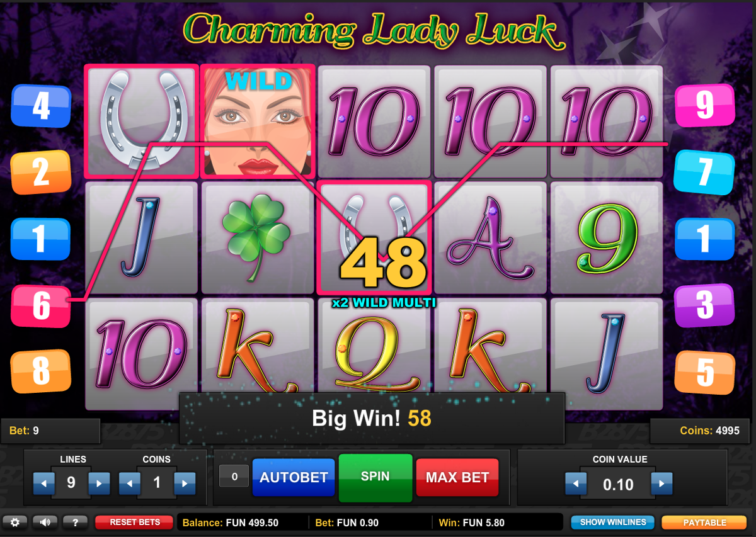The image size is (756, 537).
Task: Decrease coins per line
Action: 129,483
